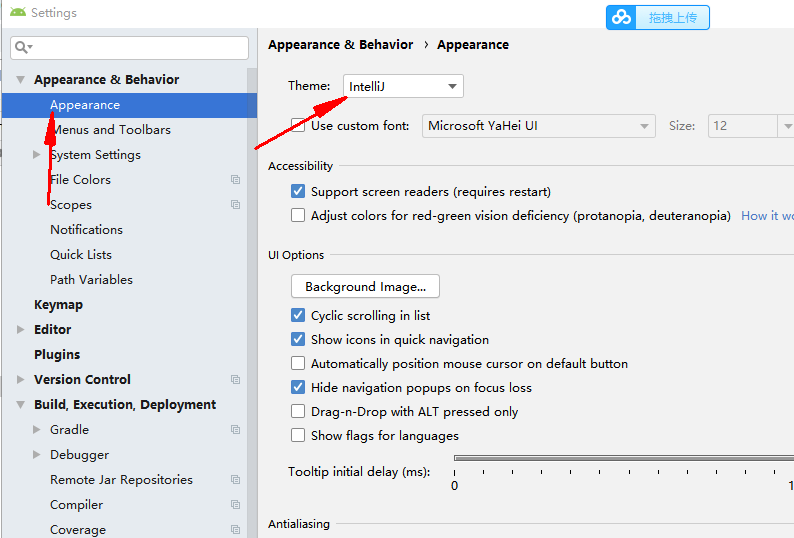Click the project-level icon beside Compiler

(x=235, y=505)
